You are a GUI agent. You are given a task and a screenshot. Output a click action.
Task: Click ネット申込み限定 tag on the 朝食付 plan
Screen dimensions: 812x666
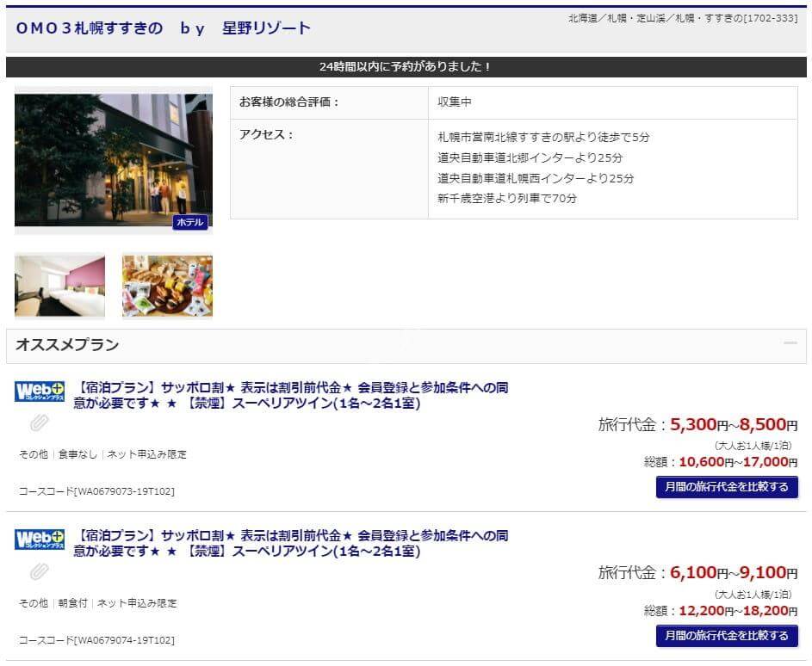[x=137, y=603]
